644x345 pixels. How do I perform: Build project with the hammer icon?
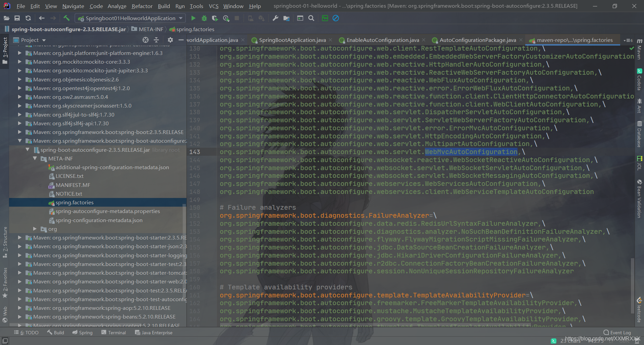coord(66,18)
